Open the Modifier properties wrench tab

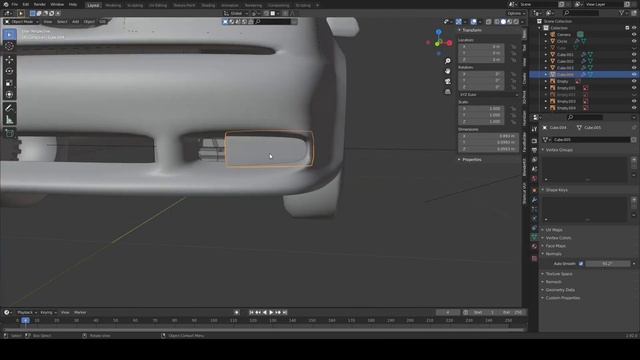(534, 200)
